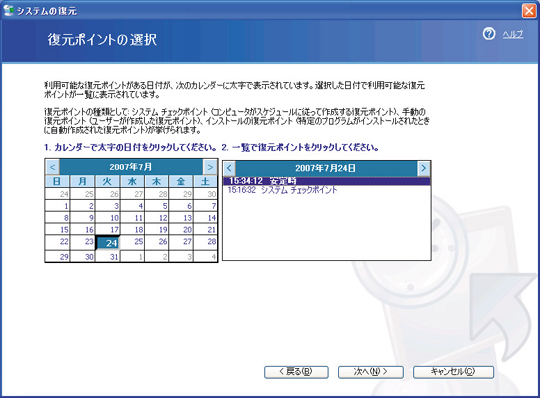Show next day's restore points
The width and height of the screenshot is (540, 398).
[424, 168]
